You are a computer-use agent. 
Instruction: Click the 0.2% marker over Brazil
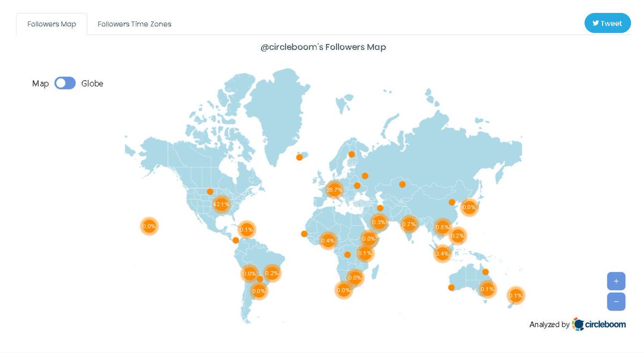272,273
